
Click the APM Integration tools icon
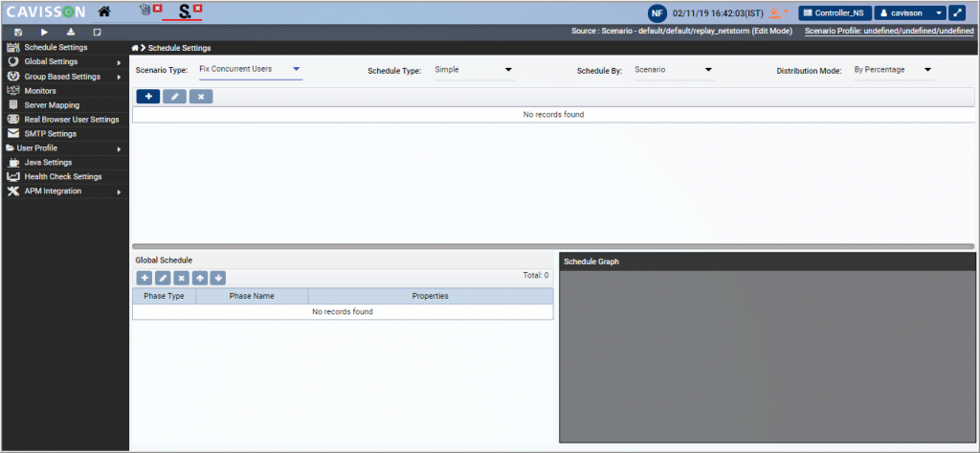[12, 191]
